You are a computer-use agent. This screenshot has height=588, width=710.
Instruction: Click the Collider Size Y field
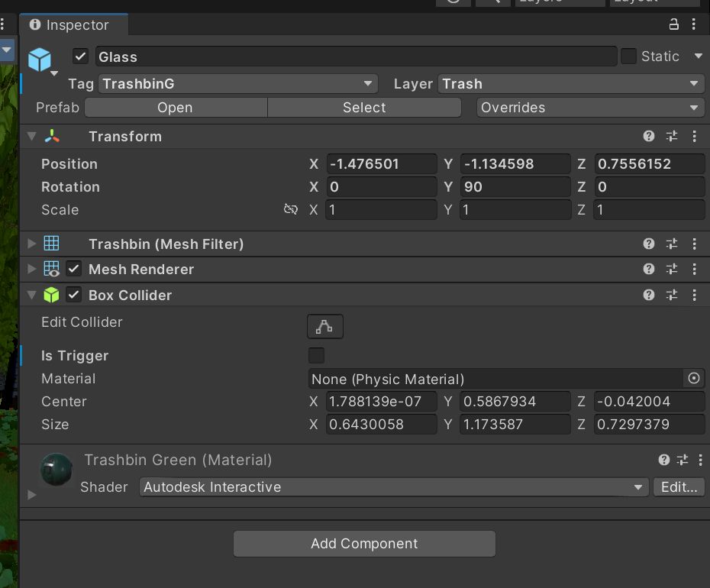pos(515,425)
